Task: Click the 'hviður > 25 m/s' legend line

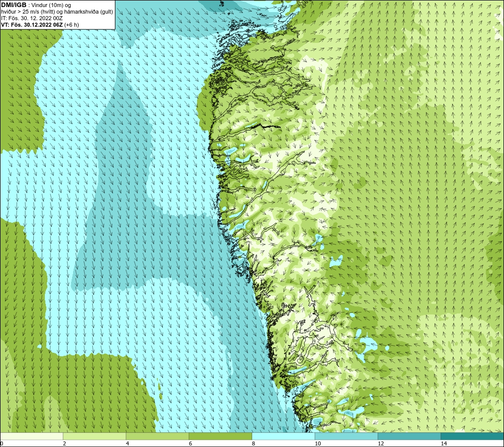Action: pos(57,12)
